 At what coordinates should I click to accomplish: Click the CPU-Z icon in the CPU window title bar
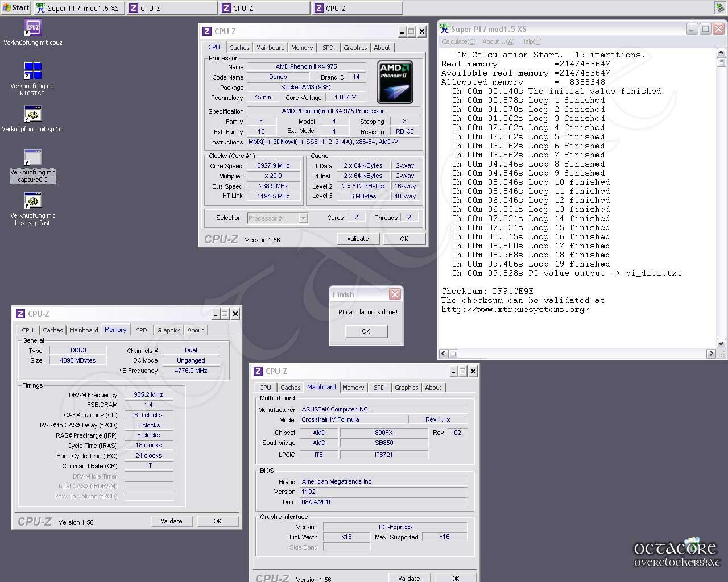[x=207, y=31]
